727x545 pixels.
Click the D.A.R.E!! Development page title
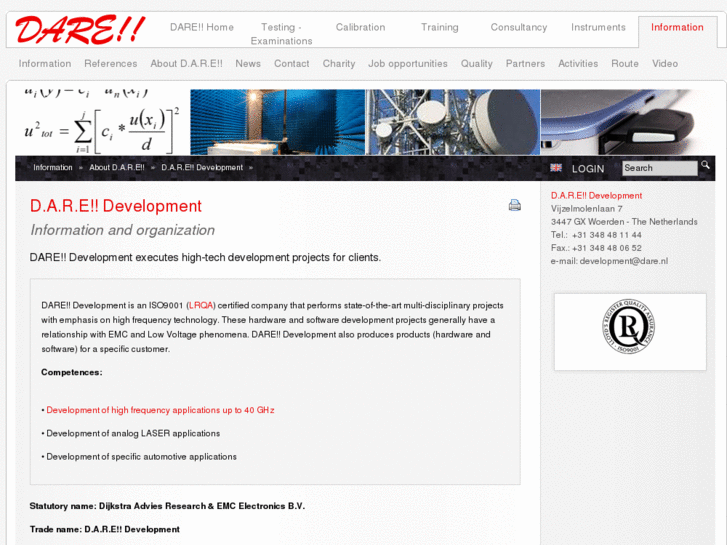click(x=116, y=206)
